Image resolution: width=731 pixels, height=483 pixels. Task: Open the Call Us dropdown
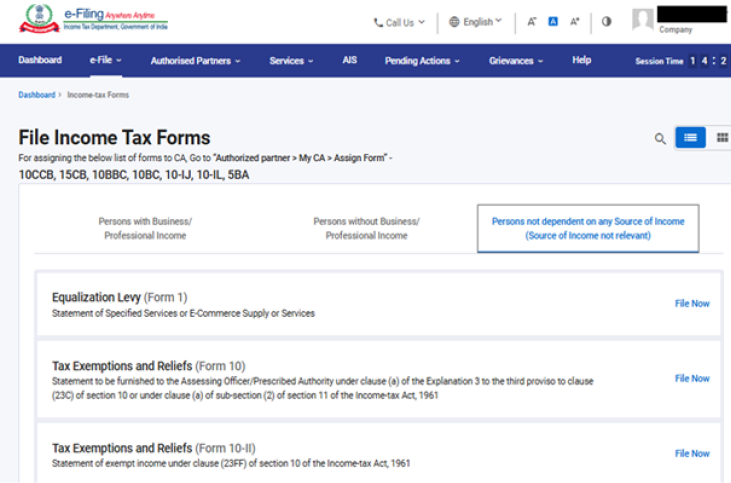(x=399, y=22)
